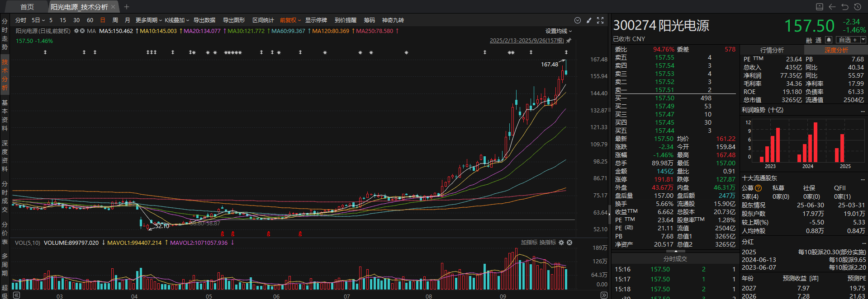The height and width of the screenshot is (299, 868).
Task: Close the VOL indicator panel
Action: coord(569,243)
